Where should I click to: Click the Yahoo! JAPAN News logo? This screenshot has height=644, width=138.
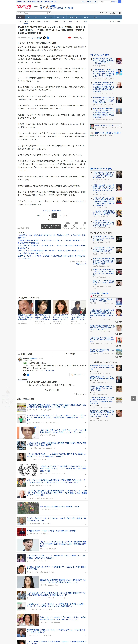(27, 7)
